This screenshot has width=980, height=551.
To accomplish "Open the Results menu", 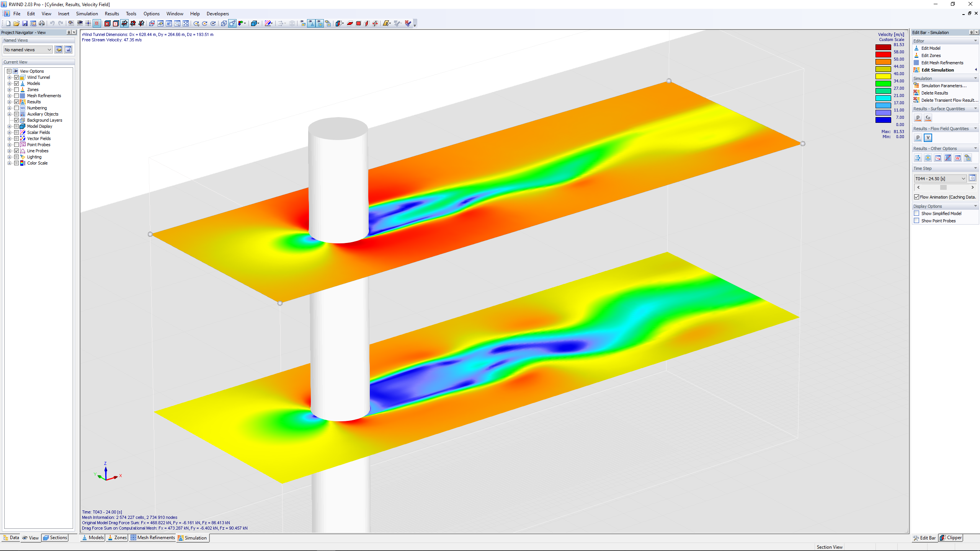I will coord(112,14).
